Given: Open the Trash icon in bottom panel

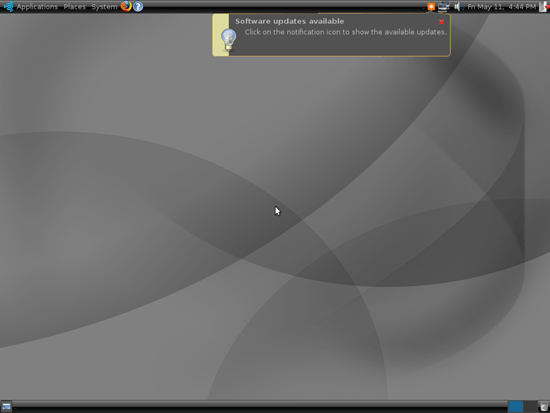Looking at the screenshot, I should pyautogui.click(x=544, y=407).
